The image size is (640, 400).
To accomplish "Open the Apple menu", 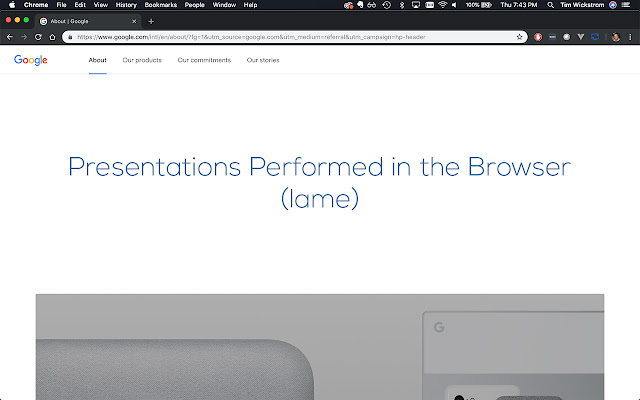I will pos(12,5).
